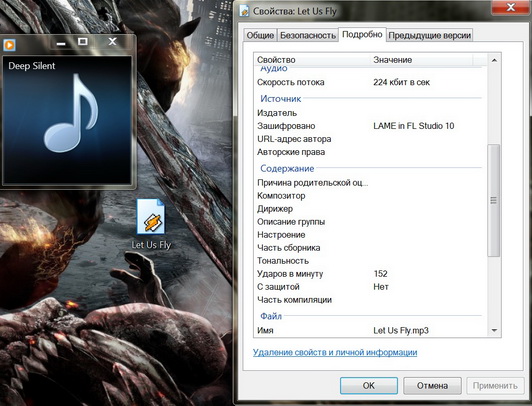The height and width of the screenshot is (406, 532).
Task: Click the music note album art
Action: pos(72,113)
